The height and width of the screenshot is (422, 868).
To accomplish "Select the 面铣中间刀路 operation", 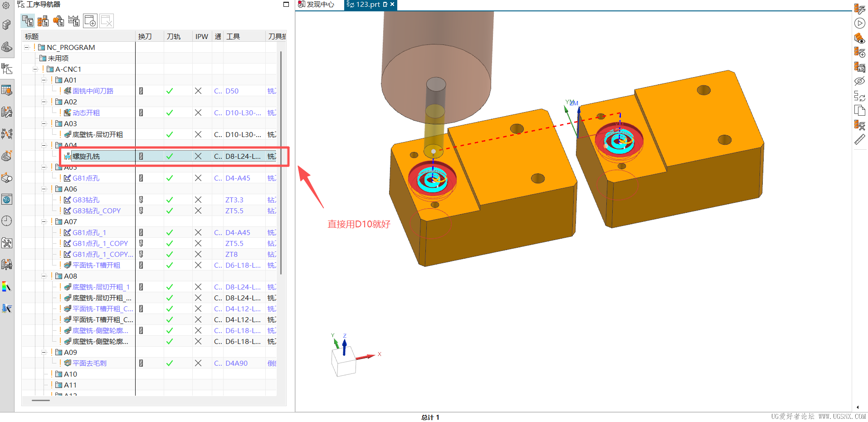I will point(93,91).
